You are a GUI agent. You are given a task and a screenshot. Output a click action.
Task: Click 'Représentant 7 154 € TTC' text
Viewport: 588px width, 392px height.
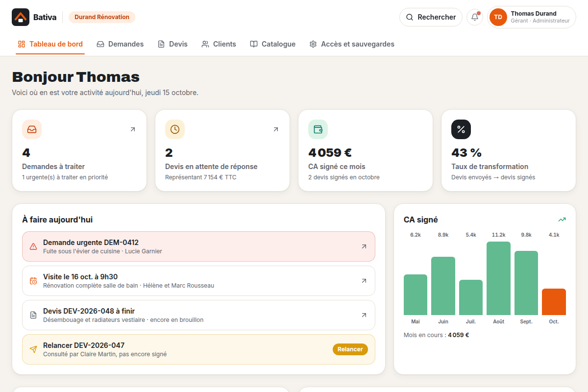(201, 177)
